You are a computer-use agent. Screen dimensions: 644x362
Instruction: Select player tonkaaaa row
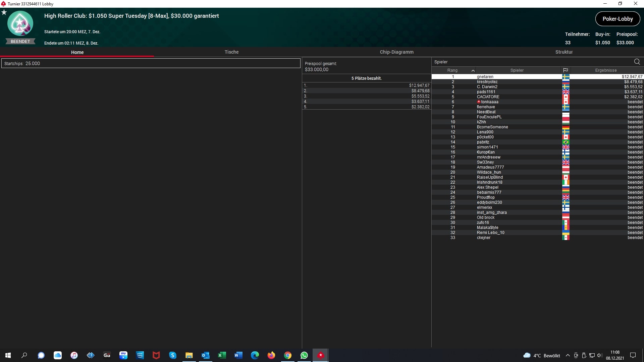point(489,102)
